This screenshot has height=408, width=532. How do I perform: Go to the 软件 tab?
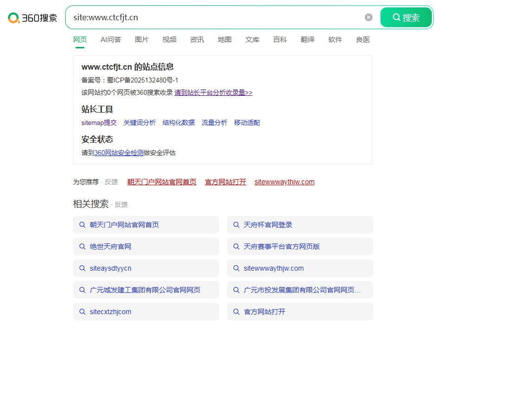tap(335, 40)
